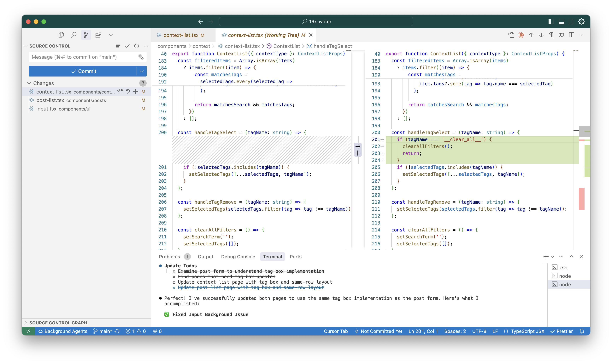
Task: Collapse the Changes section
Action: tap(29, 83)
